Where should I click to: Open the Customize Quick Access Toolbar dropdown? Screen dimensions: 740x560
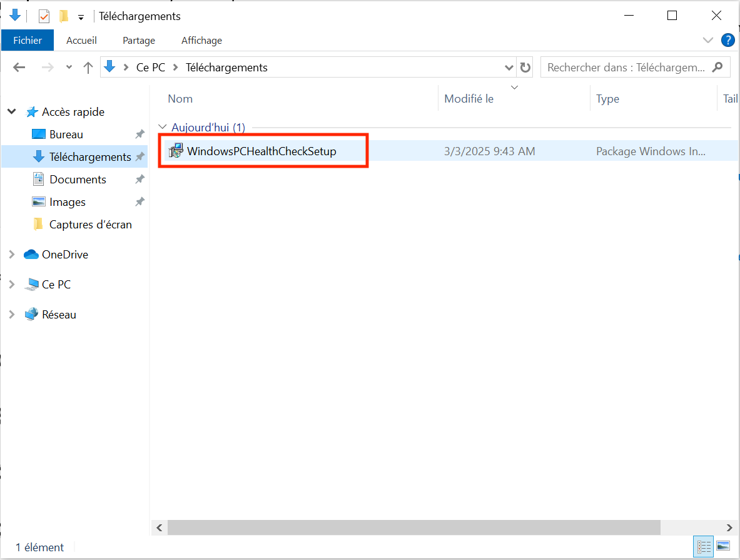click(x=81, y=18)
